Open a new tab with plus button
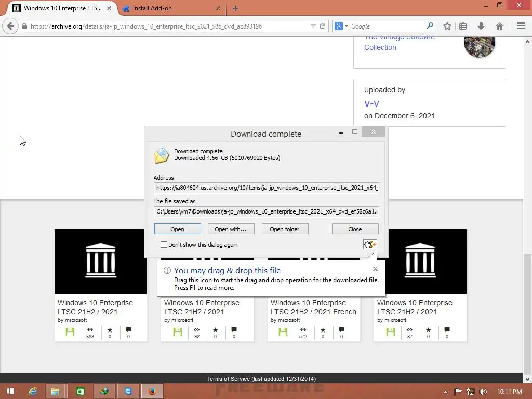Image resolution: width=532 pixels, height=399 pixels. click(x=235, y=8)
